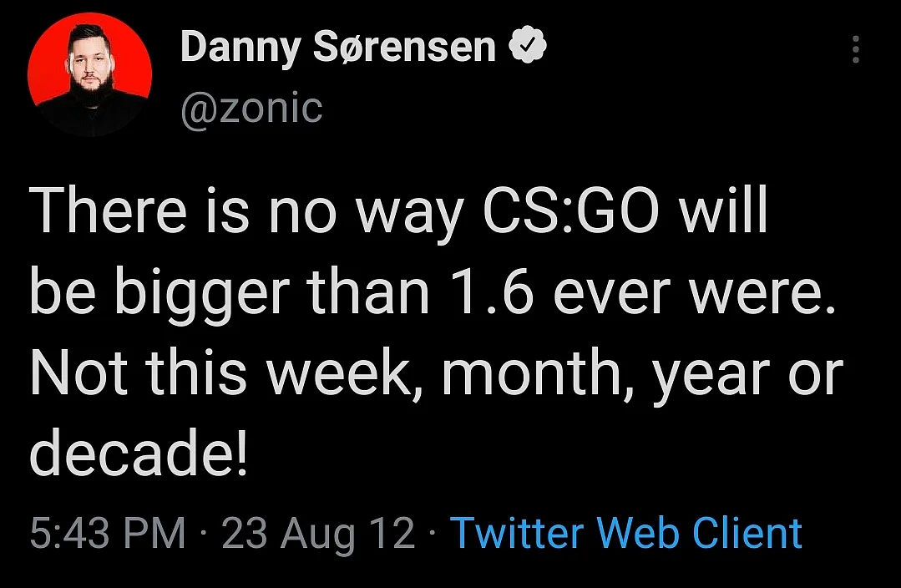
Task: Open Danny Sørensen's profile picture
Action: 89,74
